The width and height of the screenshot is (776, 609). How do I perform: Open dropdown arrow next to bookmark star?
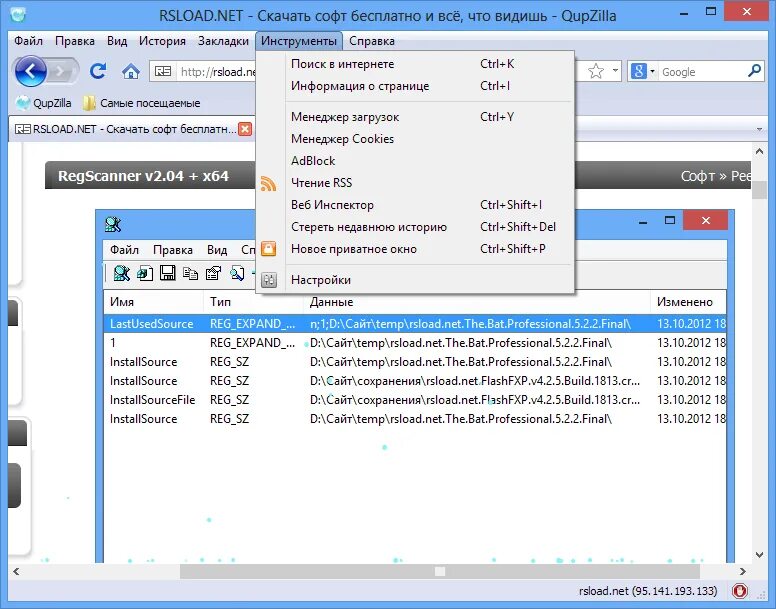[x=615, y=71]
